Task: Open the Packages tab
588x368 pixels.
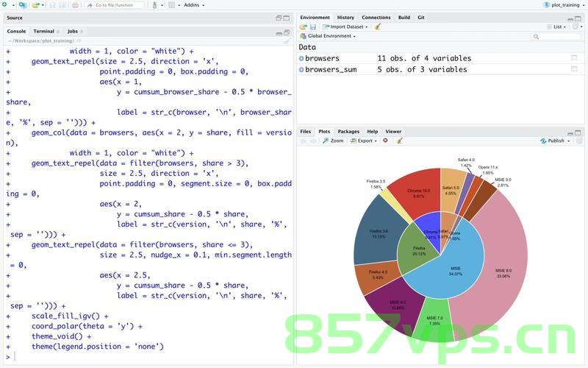Action: 348,132
